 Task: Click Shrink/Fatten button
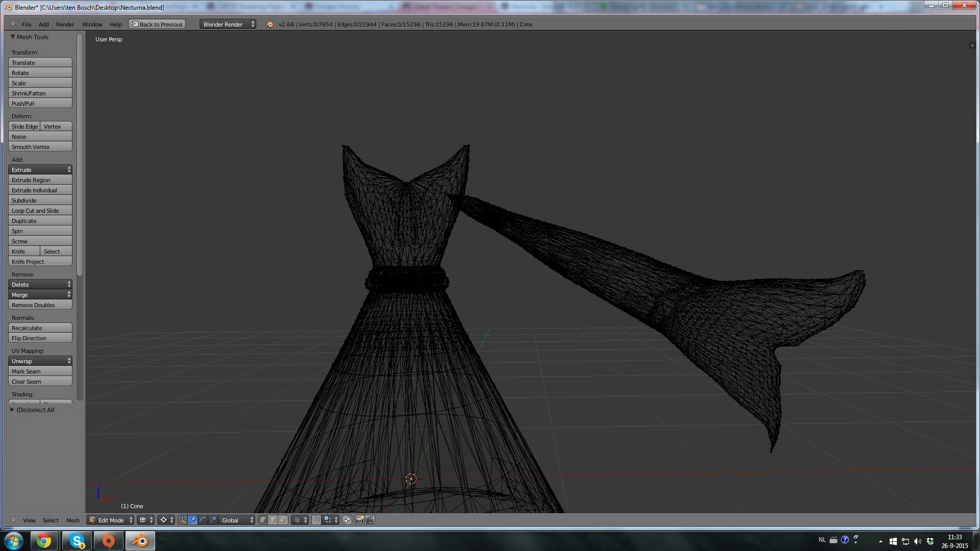(x=40, y=93)
